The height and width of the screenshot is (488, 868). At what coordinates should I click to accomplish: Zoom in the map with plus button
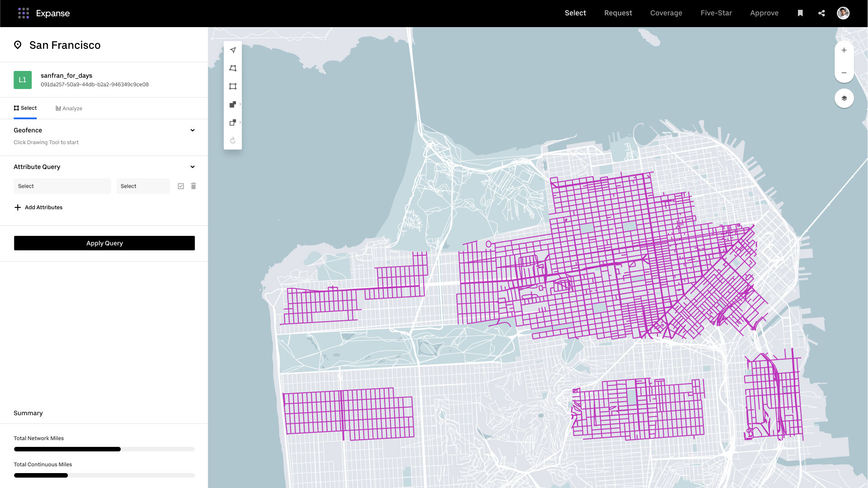[844, 50]
